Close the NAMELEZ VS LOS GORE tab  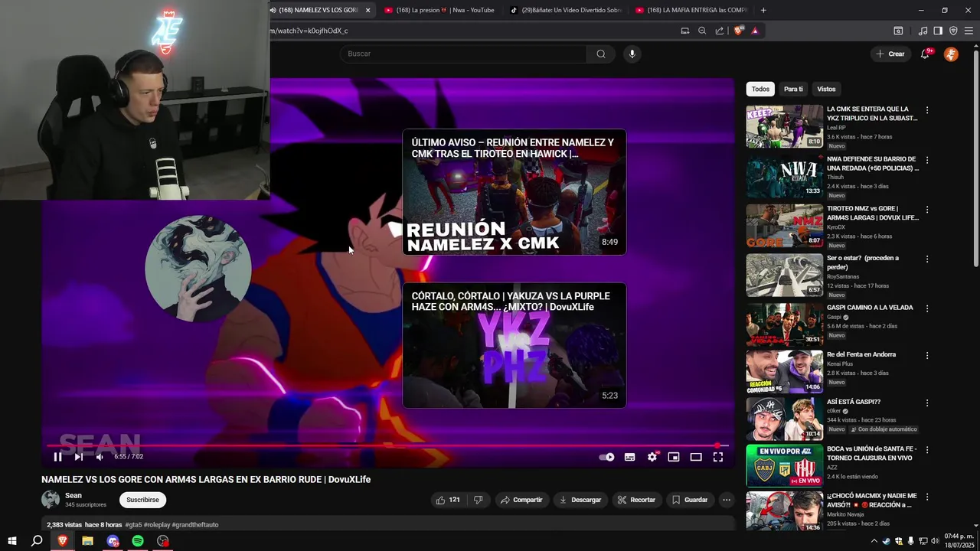pos(367,10)
